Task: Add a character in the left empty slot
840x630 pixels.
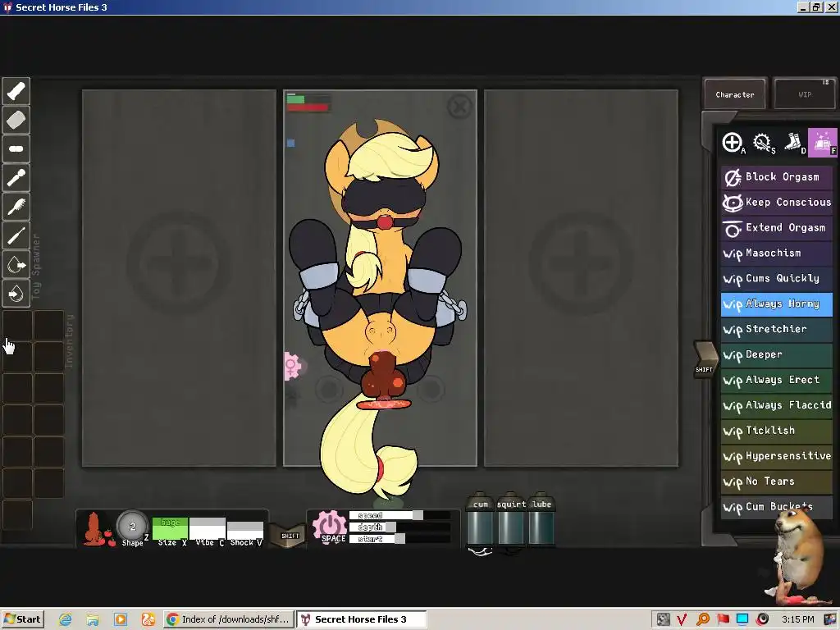Action: pos(178,263)
